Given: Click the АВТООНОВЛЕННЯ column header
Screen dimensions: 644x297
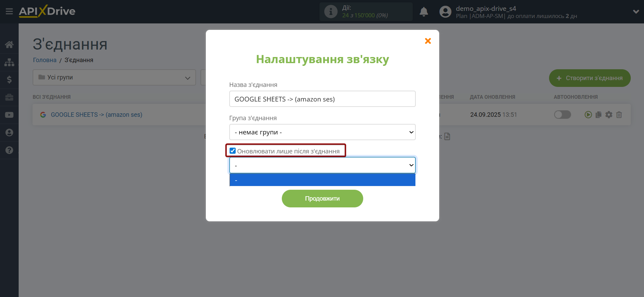Looking at the screenshot, I should coord(576,97).
